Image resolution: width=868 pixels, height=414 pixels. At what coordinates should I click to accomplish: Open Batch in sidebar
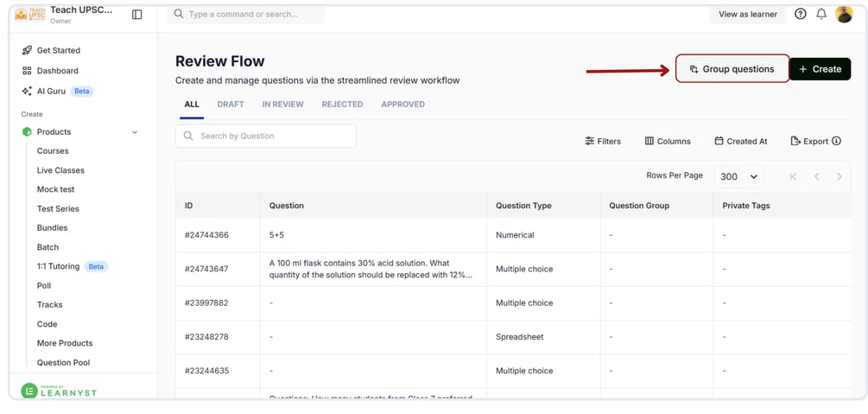pyautogui.click(x=48, y=247)
